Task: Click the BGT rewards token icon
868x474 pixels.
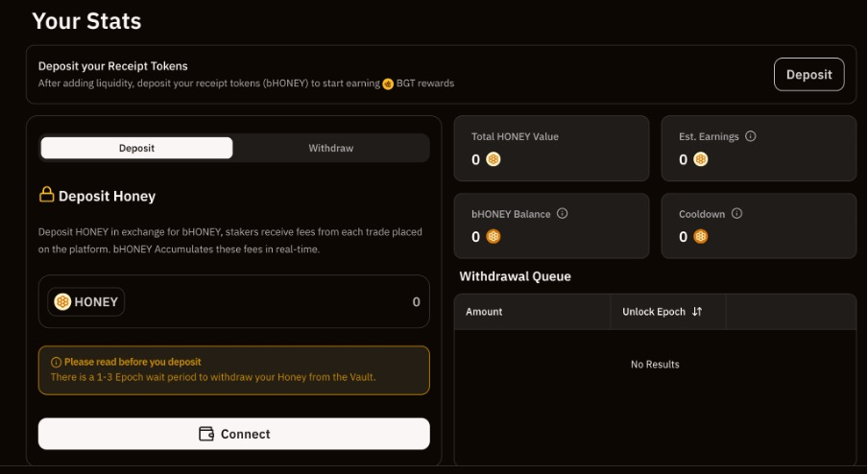Action: click(x=388, y=83)
